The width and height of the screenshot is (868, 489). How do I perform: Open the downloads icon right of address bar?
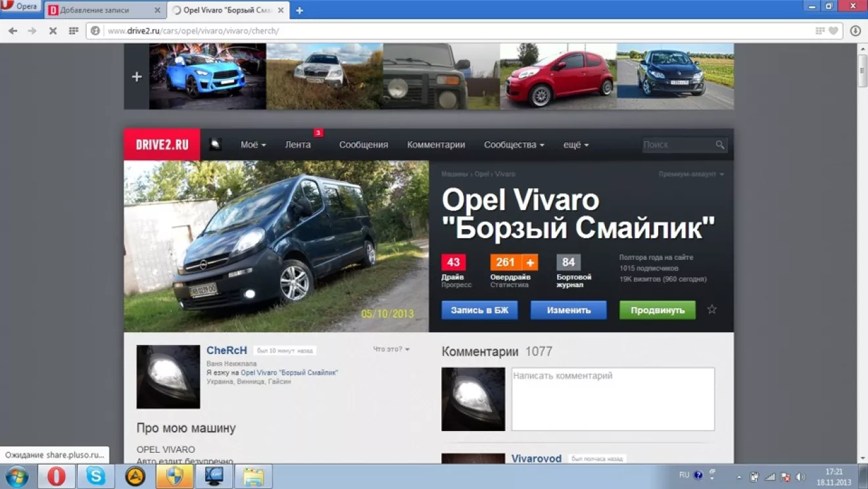(x=856, y=31)
